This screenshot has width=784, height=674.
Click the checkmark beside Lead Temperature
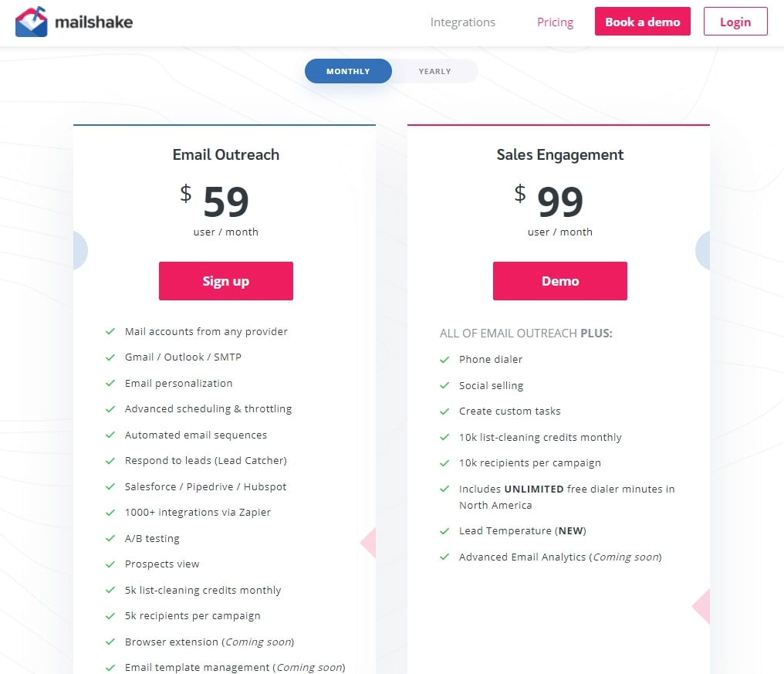[444, 531]
